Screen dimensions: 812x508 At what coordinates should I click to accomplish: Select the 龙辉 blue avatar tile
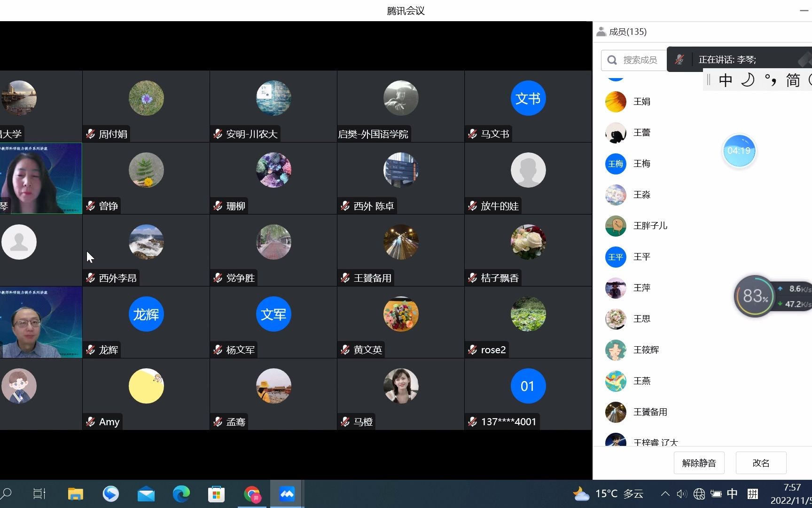[x=146, y=314]
